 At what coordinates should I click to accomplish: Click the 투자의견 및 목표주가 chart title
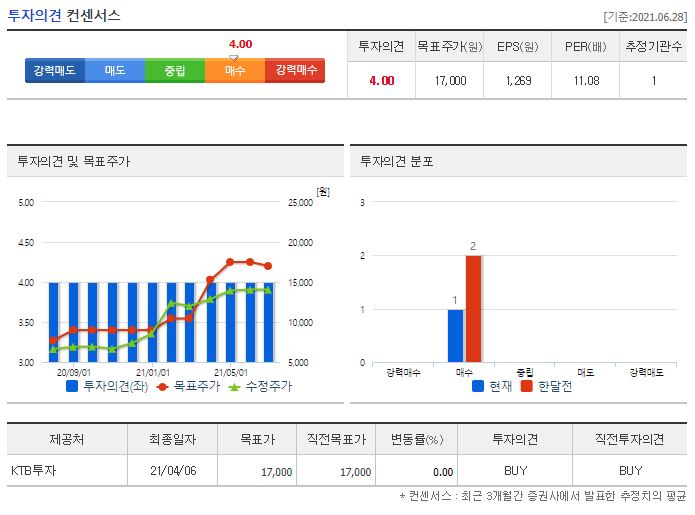coord(74,161)
